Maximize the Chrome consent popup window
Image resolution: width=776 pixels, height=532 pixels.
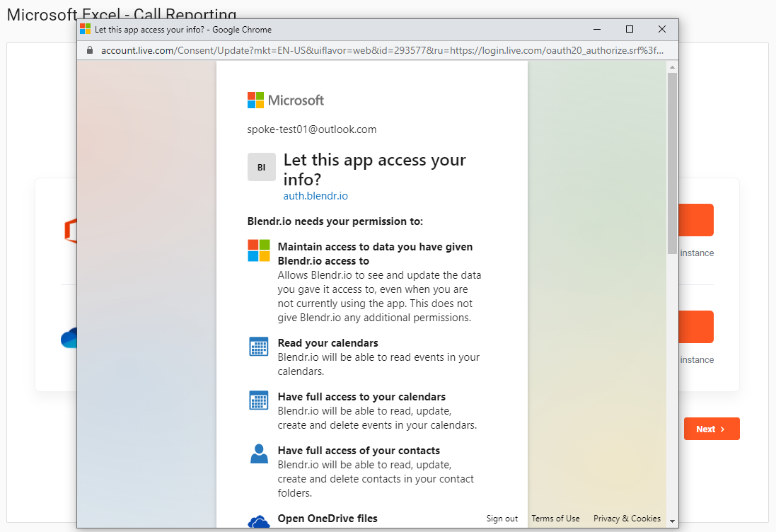630,29
